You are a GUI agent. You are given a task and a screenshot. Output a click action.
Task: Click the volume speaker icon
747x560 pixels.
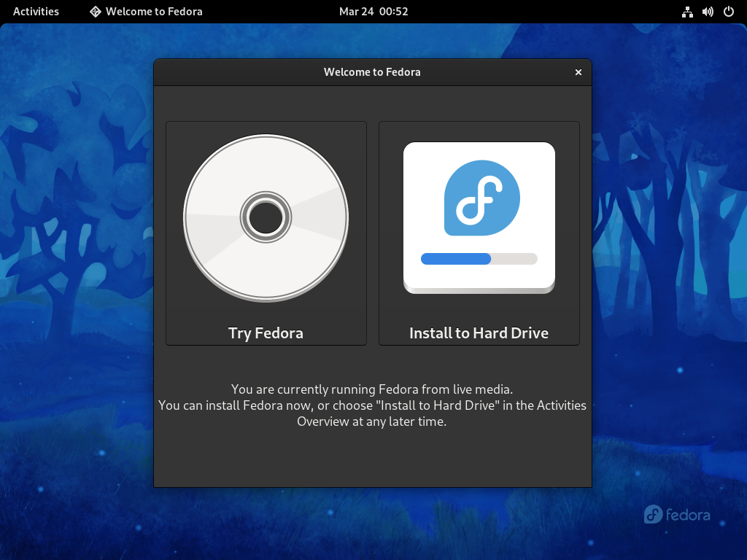708,12
